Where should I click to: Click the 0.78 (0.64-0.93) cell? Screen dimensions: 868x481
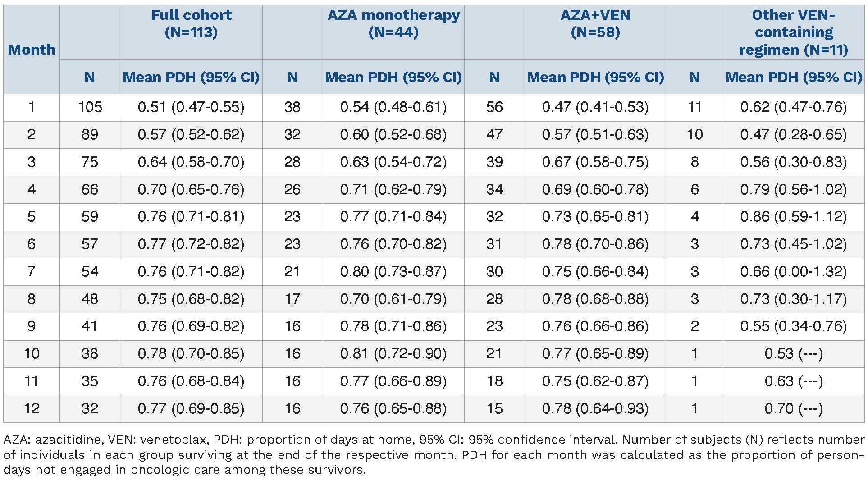(x=595, y=409)
